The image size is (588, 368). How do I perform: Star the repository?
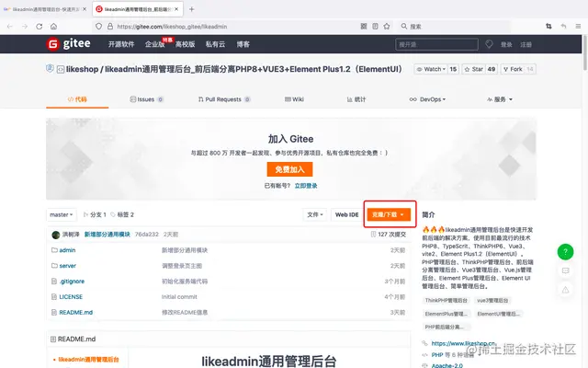click(x=474, y=69)
